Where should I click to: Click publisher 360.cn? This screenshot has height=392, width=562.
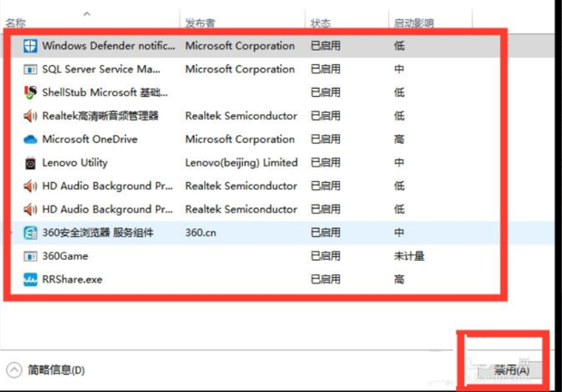(200, 233)
